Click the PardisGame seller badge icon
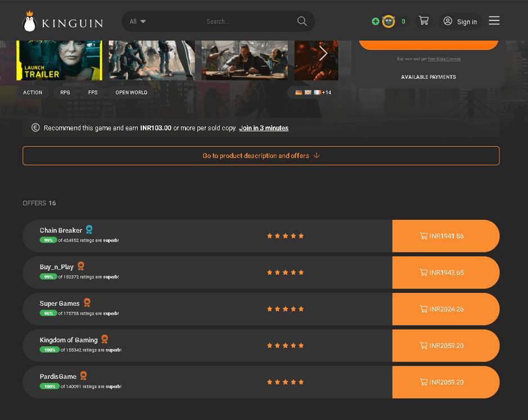The image size is (528, 420). click(x=84, y=376)
